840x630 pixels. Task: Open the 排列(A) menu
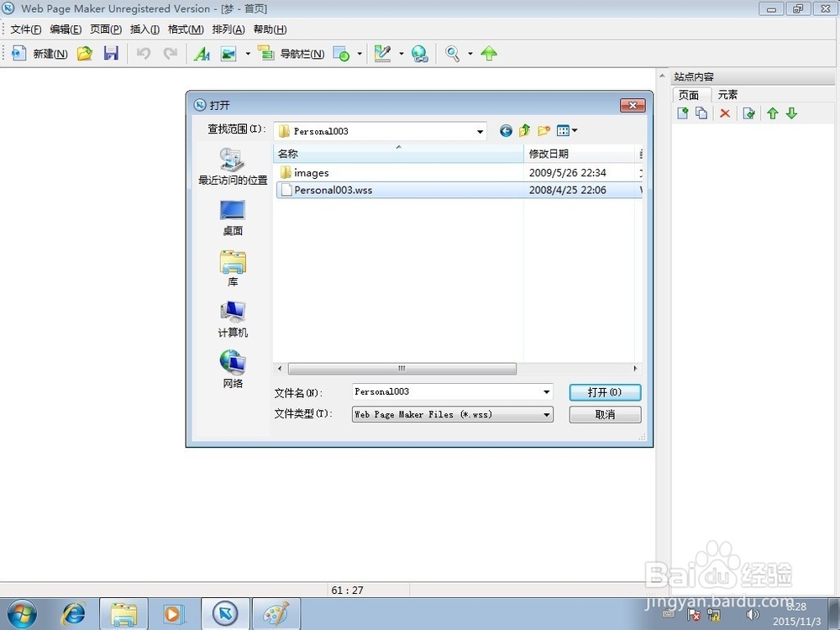[x=228, y=29]
